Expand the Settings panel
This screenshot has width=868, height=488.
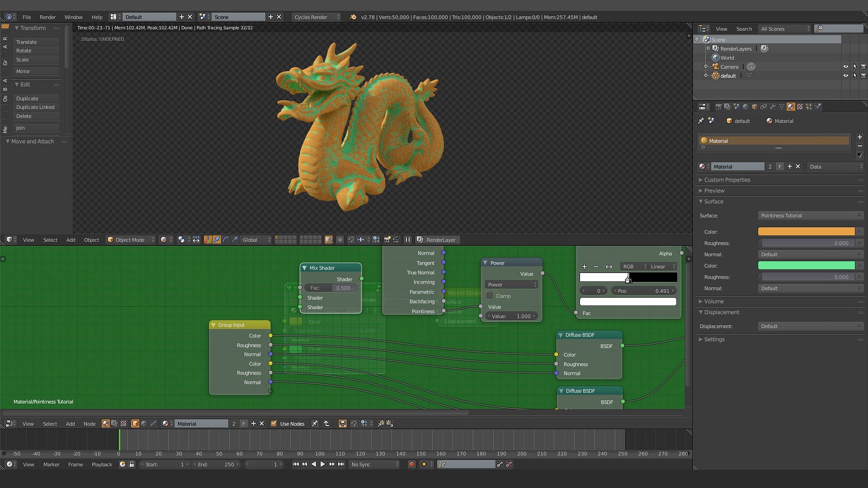point(714,339)
